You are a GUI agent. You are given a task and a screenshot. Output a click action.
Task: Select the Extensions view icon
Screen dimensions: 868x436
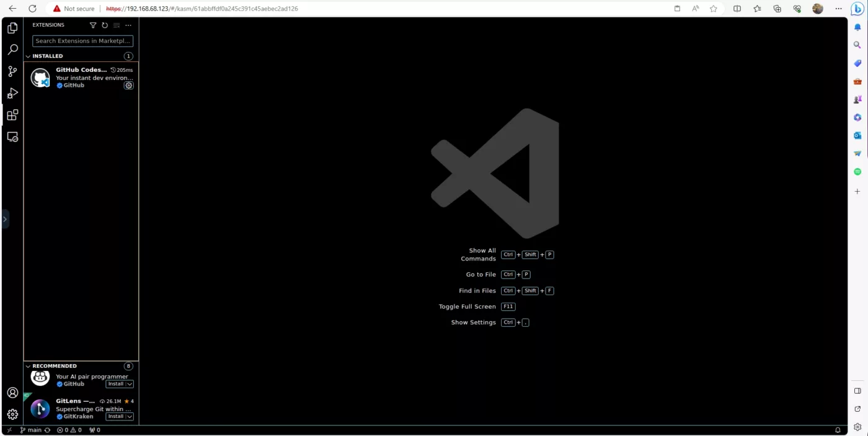[12, 115]
